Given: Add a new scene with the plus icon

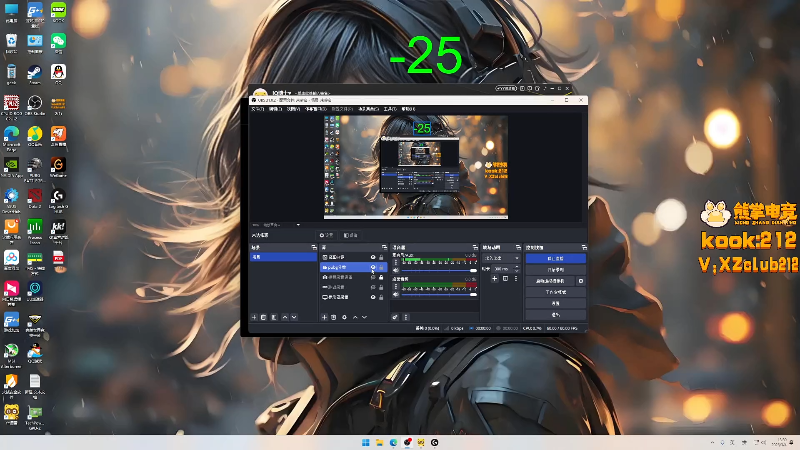Looking at the screenshot, I should coord(254,317).
